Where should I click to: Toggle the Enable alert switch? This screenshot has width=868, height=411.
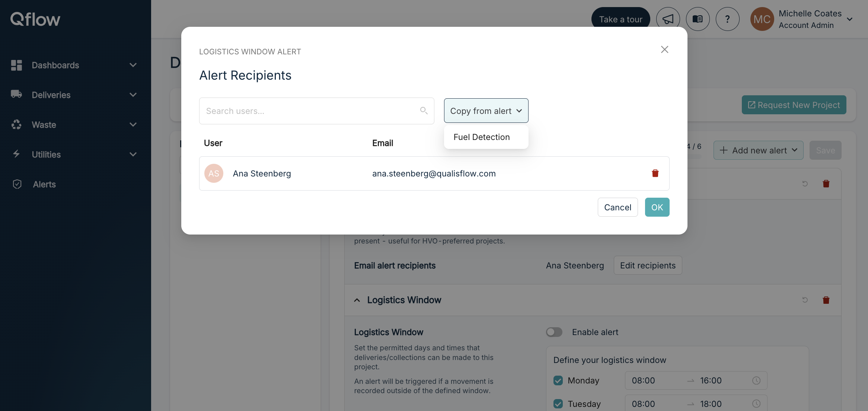pos(554,332)
